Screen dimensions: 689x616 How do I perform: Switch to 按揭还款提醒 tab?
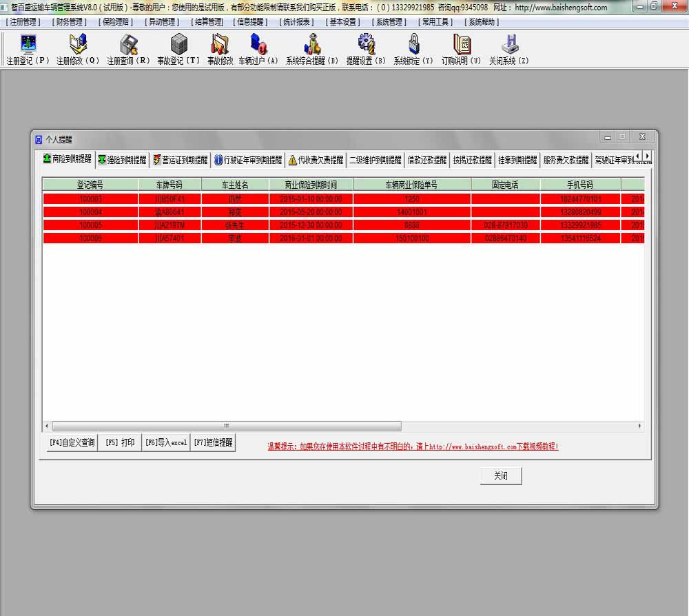(x=473, y=160)
